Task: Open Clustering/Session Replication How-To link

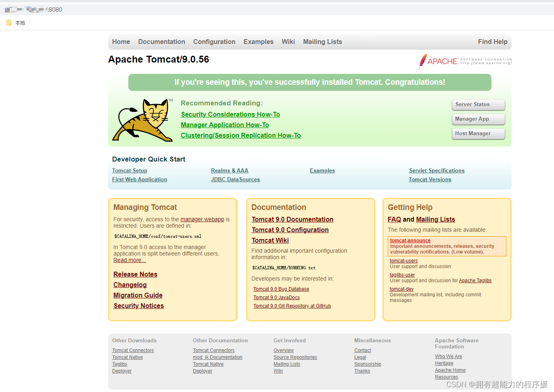Action: tap(241, 136)
